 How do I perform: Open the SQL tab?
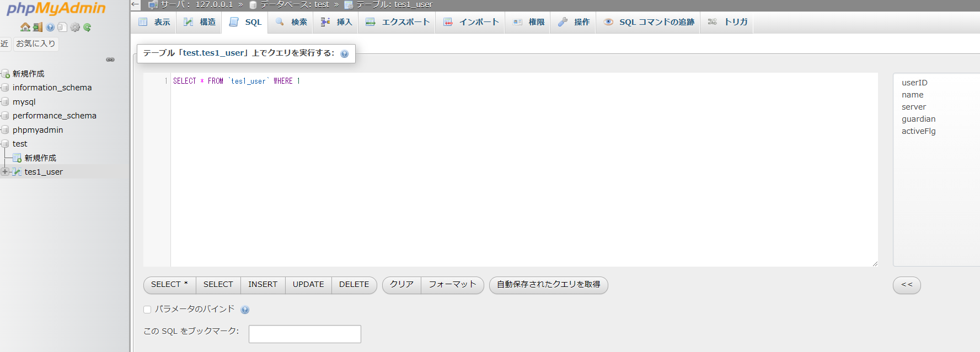point(245,22)
